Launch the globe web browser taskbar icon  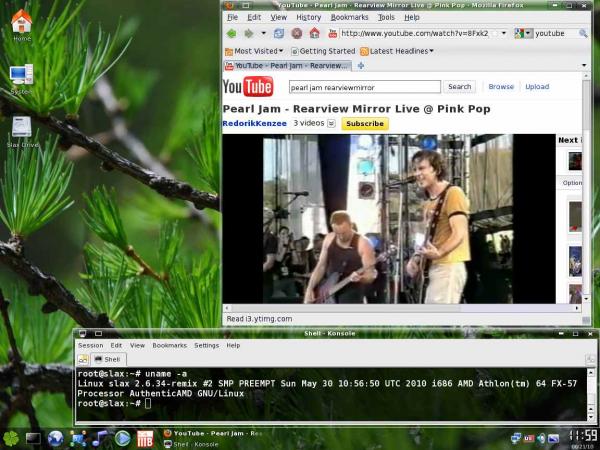pos(55,439)
